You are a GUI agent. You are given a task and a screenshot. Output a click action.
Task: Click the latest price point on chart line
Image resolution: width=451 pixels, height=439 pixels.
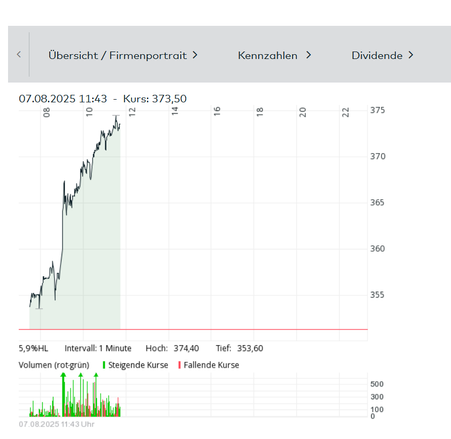120,125
